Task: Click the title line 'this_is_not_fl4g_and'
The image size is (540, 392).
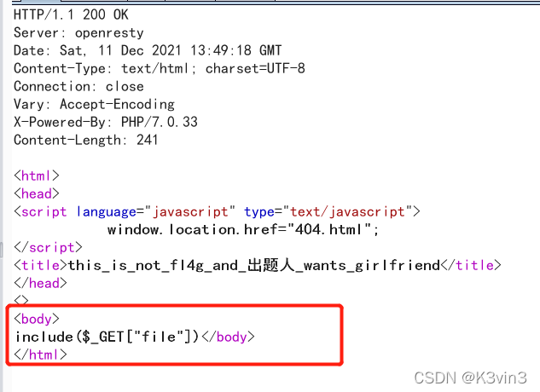Action: pos(258,265)
